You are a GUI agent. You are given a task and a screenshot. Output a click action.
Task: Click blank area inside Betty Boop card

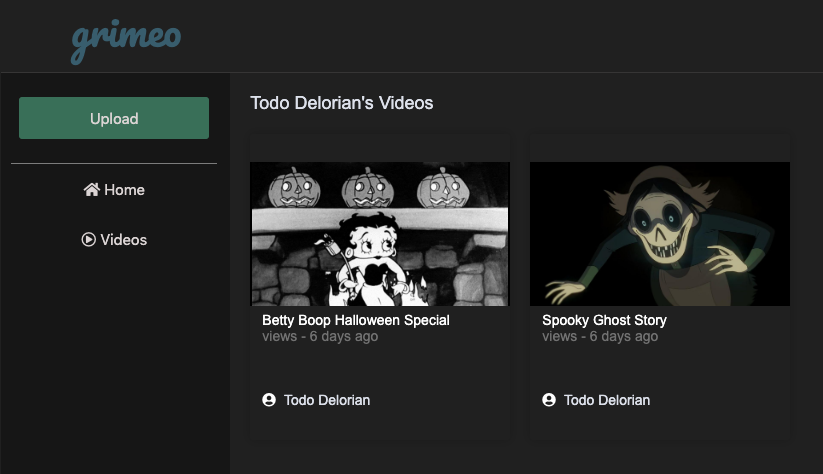[x=380, y=367]
